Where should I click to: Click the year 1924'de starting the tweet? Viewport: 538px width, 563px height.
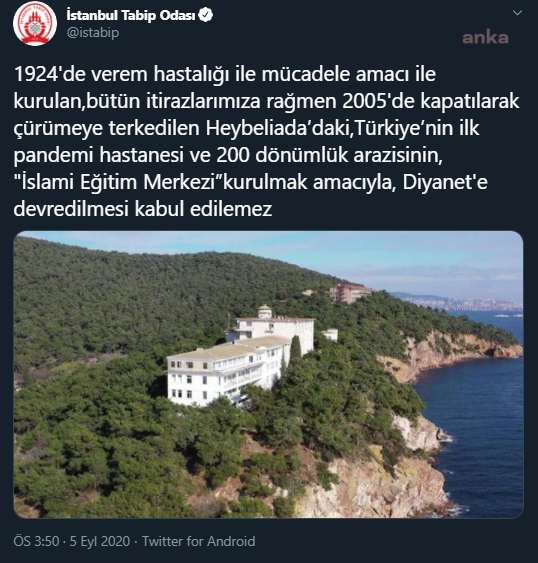point(50,74)
